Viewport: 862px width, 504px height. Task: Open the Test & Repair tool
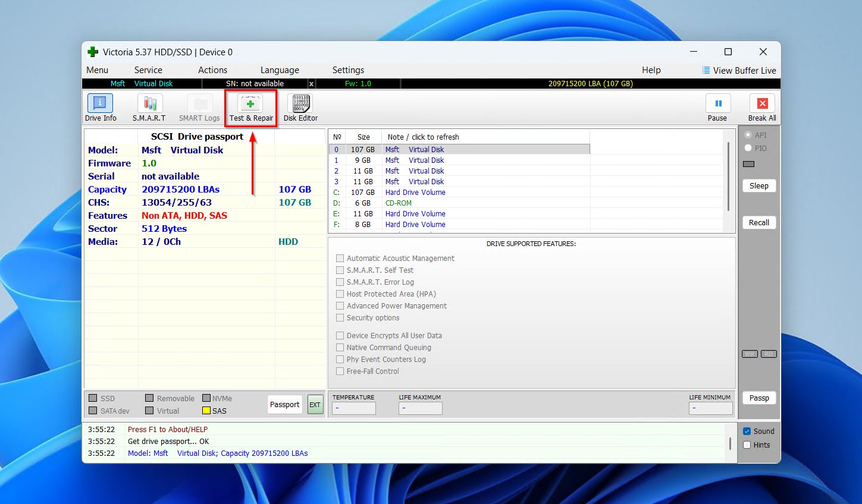coord(250,108)
